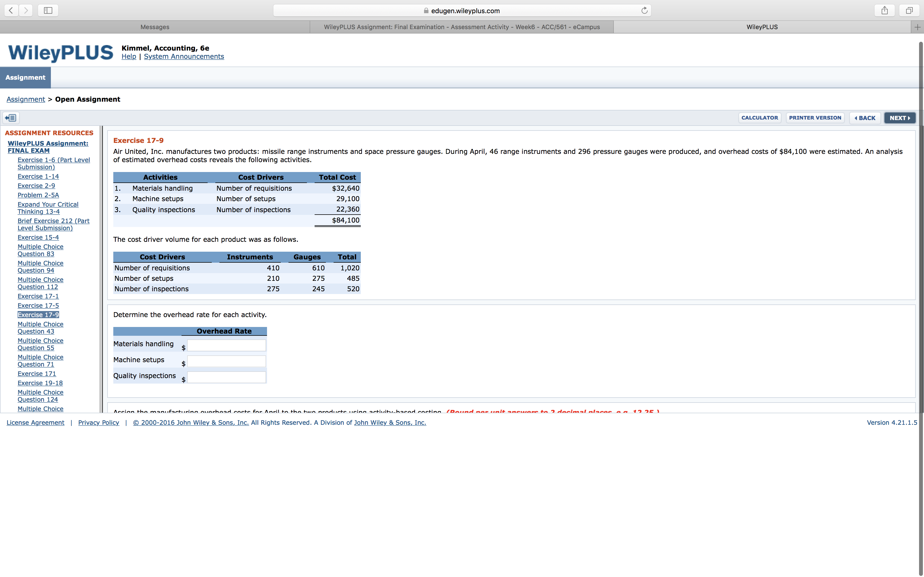Reload the page using refresh icon
924x577 pixels.
[x=644, y=10]
